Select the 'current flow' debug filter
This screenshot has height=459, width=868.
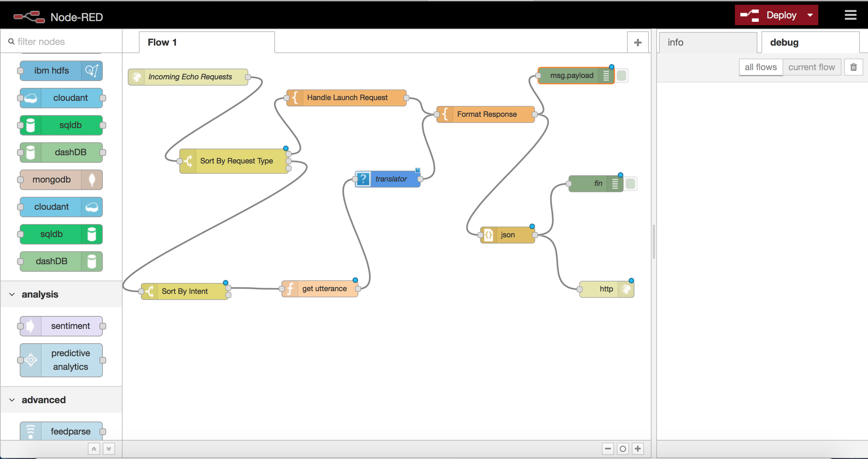point(811,67)
